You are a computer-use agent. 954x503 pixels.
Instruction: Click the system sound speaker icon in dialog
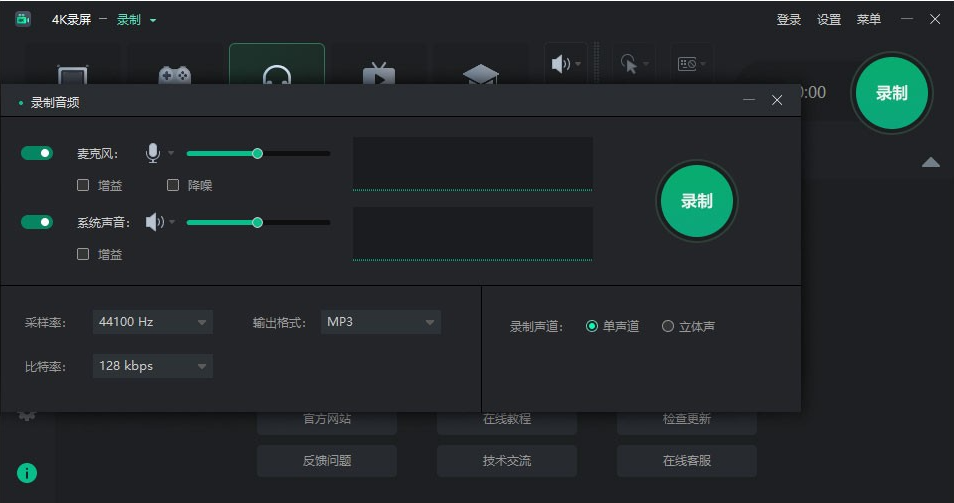coord(154,222)
